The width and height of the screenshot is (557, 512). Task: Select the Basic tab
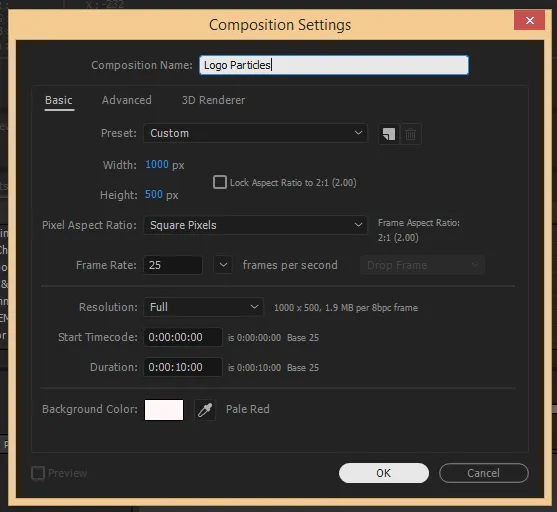pyautogui.click(x=59, y=100)
